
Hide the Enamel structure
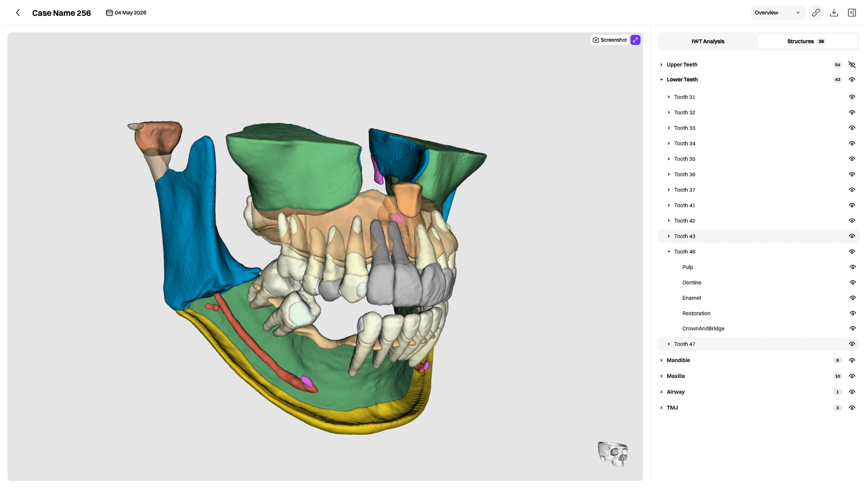852,298
